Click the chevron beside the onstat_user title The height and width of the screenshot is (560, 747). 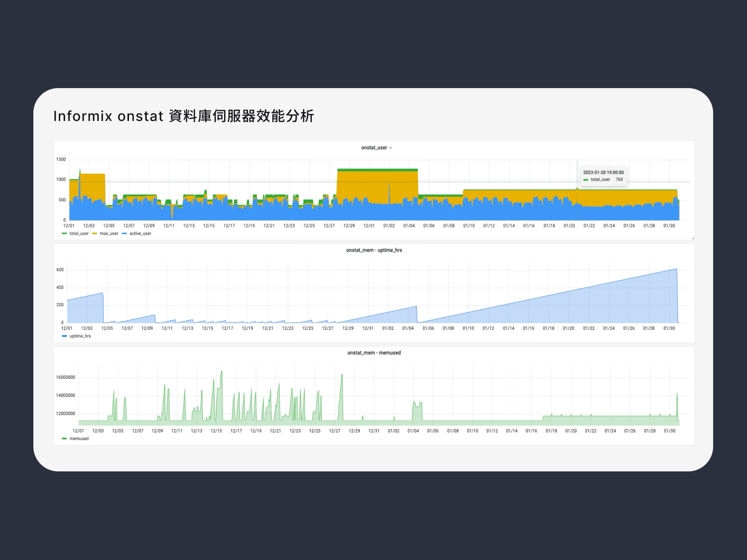[x=390, y=148]
